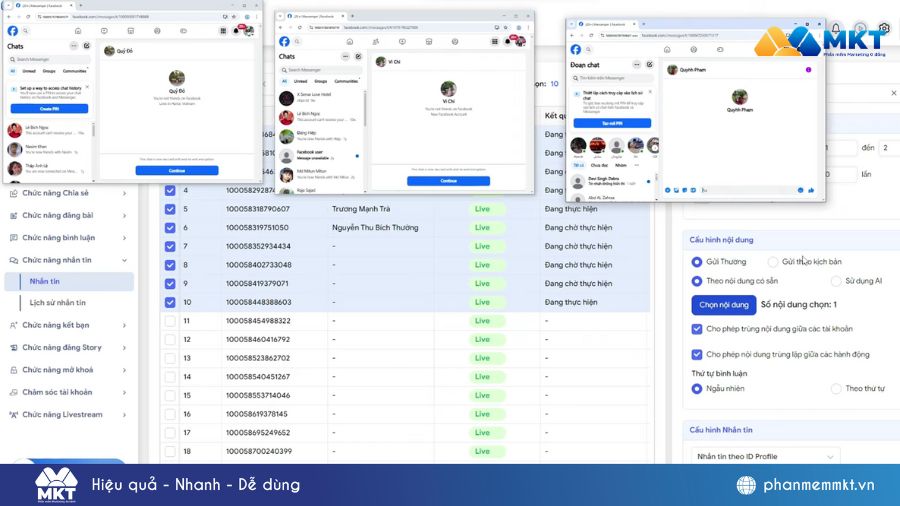Viewport: 900px width, 506px height.
Task: Bookmark the page with star icon in Vi Chi window
Action: (x=506, y=28)
